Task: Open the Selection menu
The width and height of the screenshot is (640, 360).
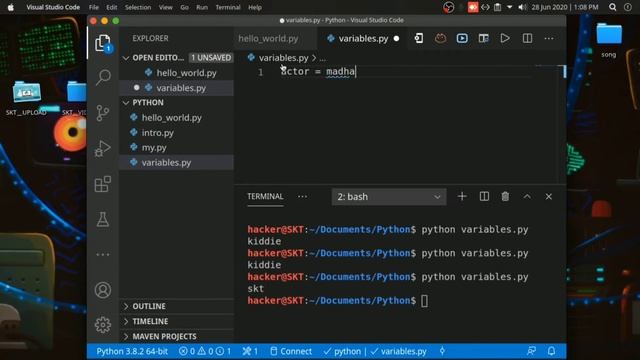Action: coord(138,7)
